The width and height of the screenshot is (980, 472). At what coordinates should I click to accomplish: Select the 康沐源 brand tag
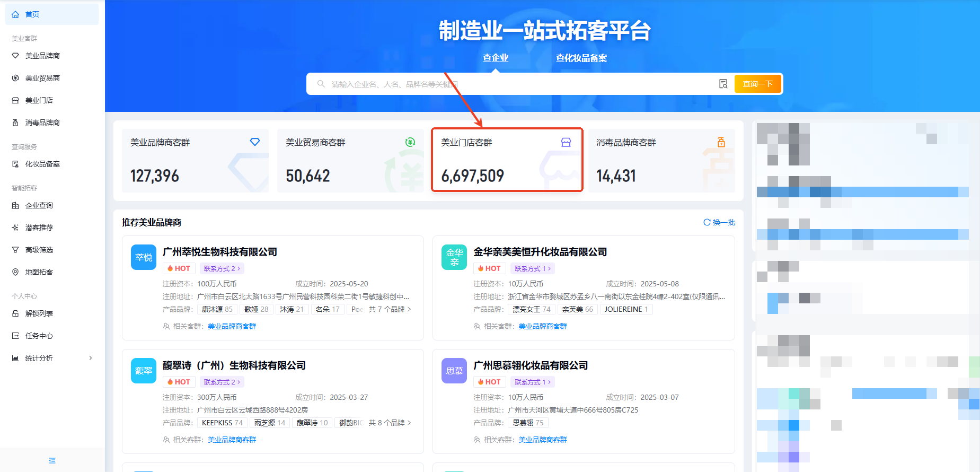217,309
